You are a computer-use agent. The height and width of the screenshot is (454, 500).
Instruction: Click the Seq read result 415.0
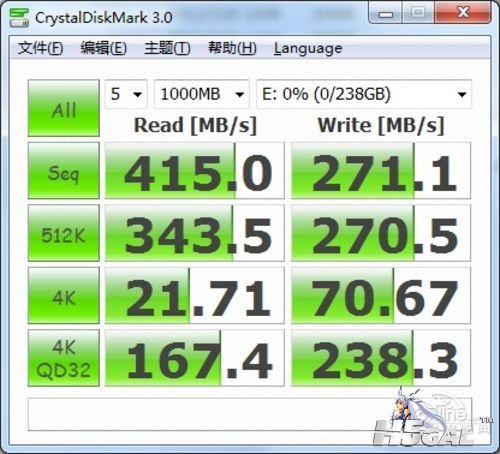[195, 171]
